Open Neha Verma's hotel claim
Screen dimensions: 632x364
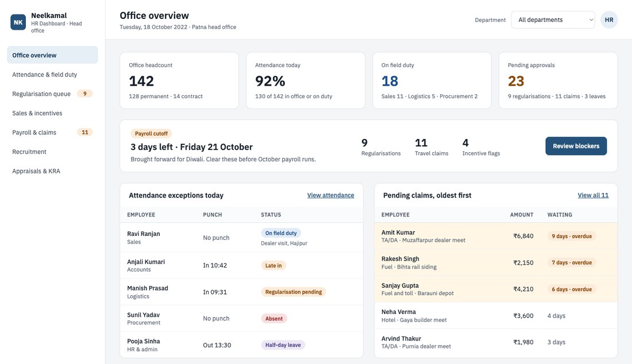pos(496,316)
